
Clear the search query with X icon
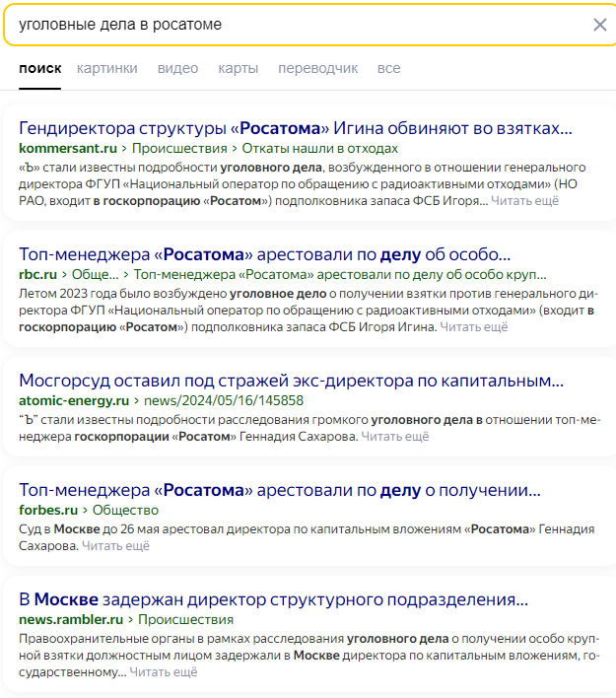[600, 25]
